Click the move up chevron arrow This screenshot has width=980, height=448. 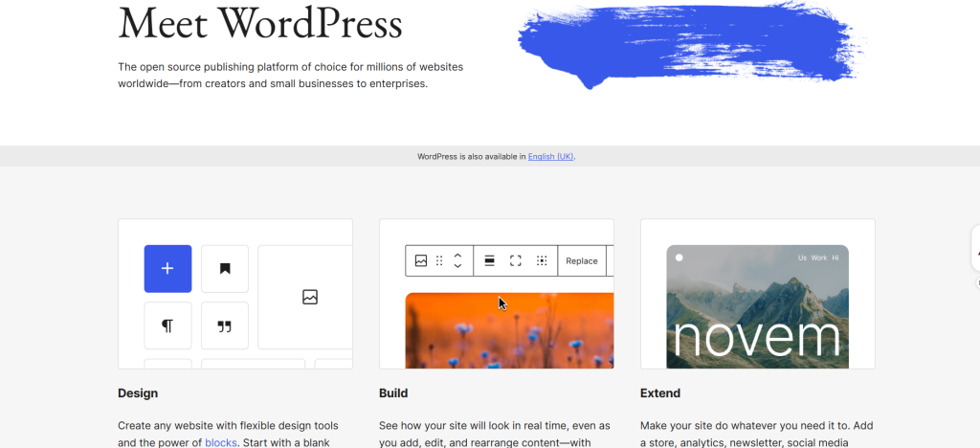[457, 255]
